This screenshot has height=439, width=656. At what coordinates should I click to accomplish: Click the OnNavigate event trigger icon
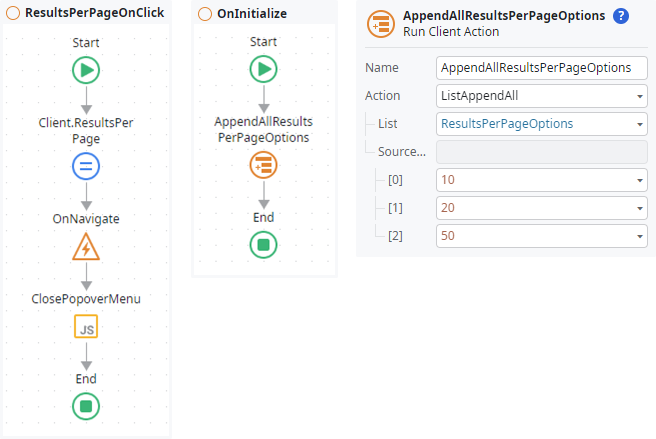[x=86, y=246]
